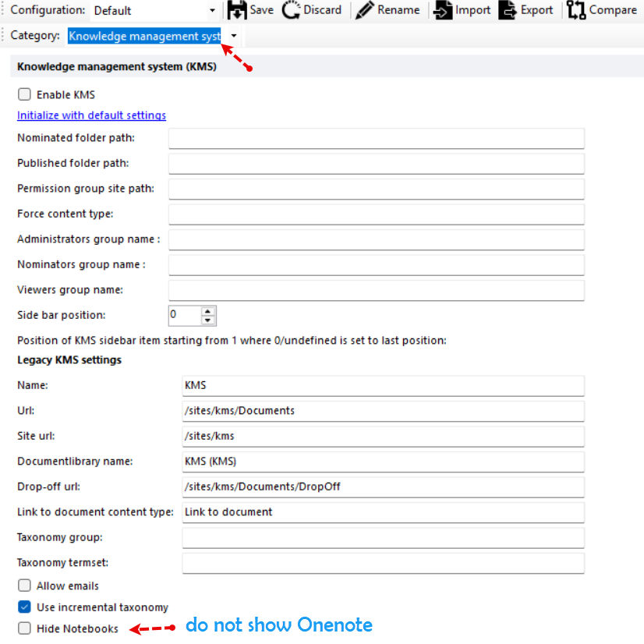
Task: Click Initialize with default settings link
Action: [91, 115]
